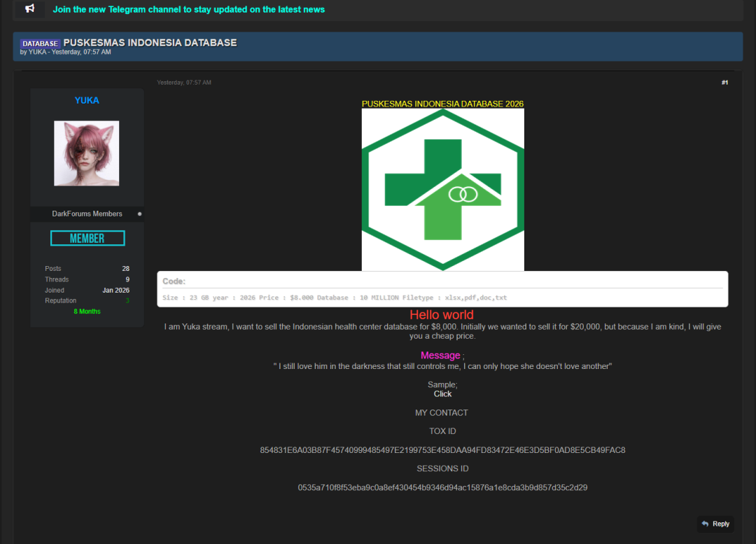756x544 pixels.
Task: Open YUKA's profile from the username heading
Action: tap(87, 100)
